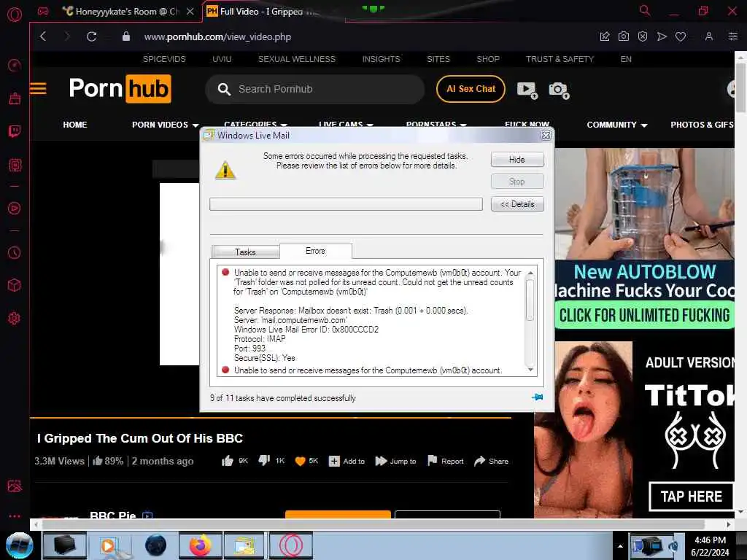This screenshot has width=747, height=560.
Task: Select the Full Video browser tab
Action: coord(267,12)
